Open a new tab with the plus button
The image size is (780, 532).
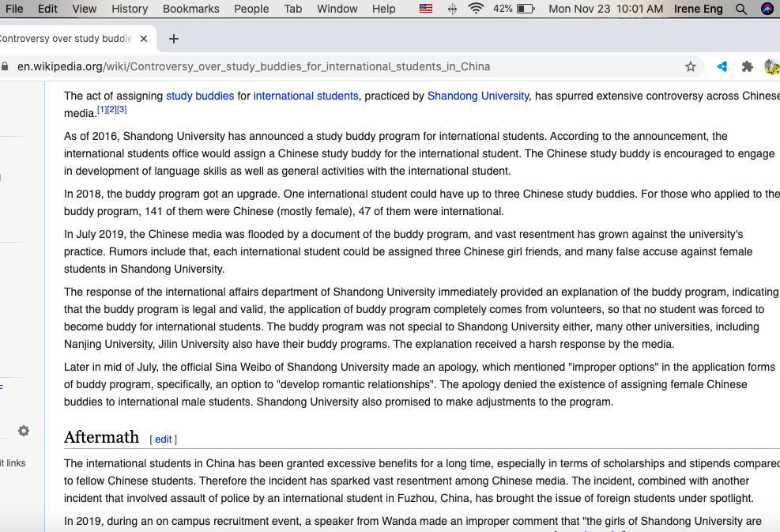pos(174,39)
